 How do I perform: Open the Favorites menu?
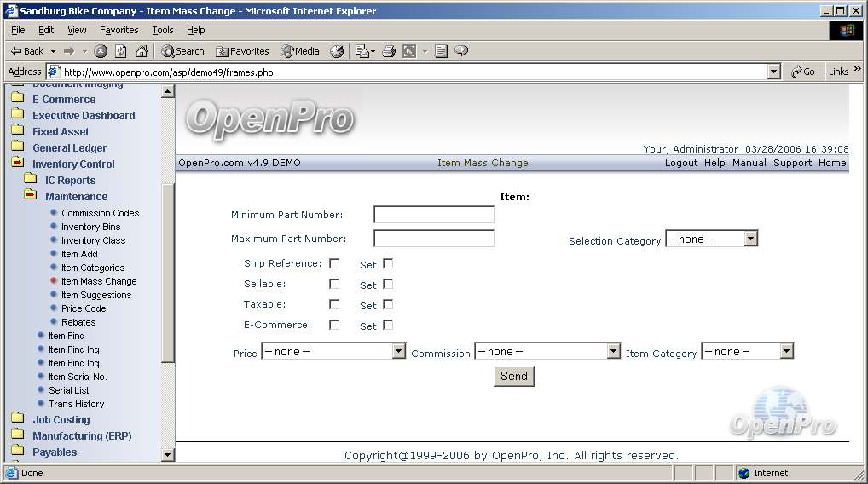point(119,30)
